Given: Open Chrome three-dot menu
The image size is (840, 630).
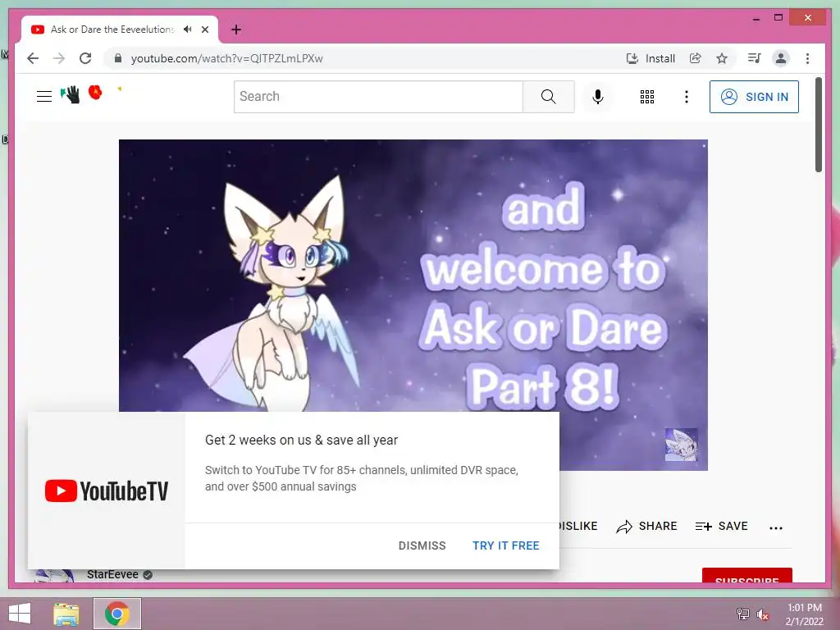Looking at the screenshot, I should pos(807,58).
